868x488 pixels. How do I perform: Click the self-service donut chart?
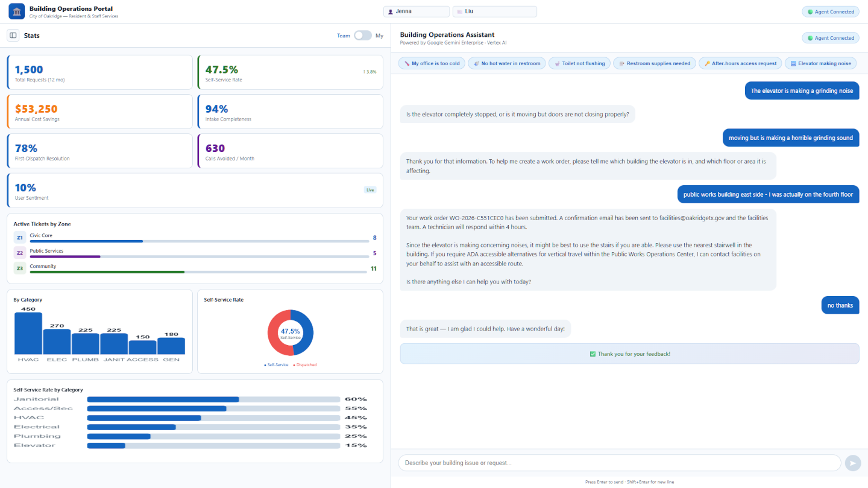(290, 332)
